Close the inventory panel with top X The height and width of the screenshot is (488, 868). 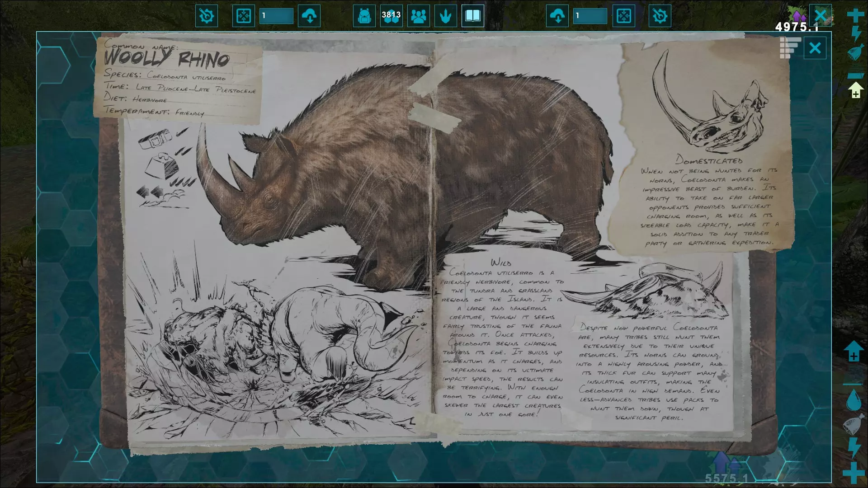820,15
